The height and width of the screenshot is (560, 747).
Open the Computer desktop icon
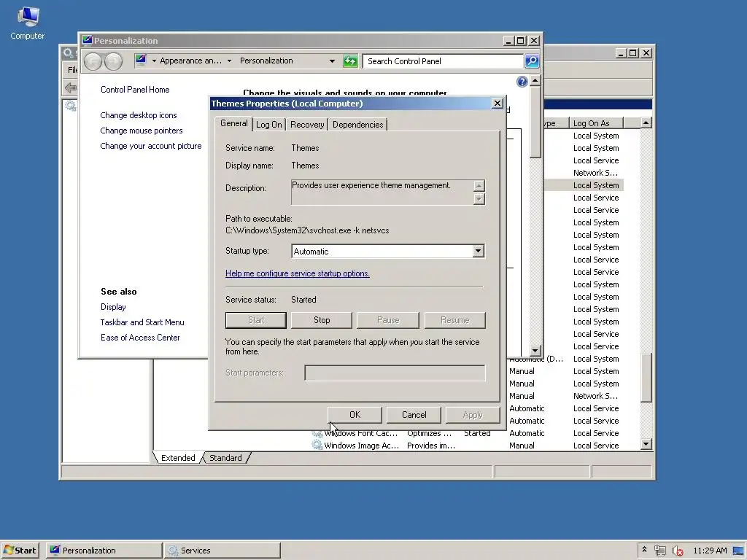pos(27,23)
